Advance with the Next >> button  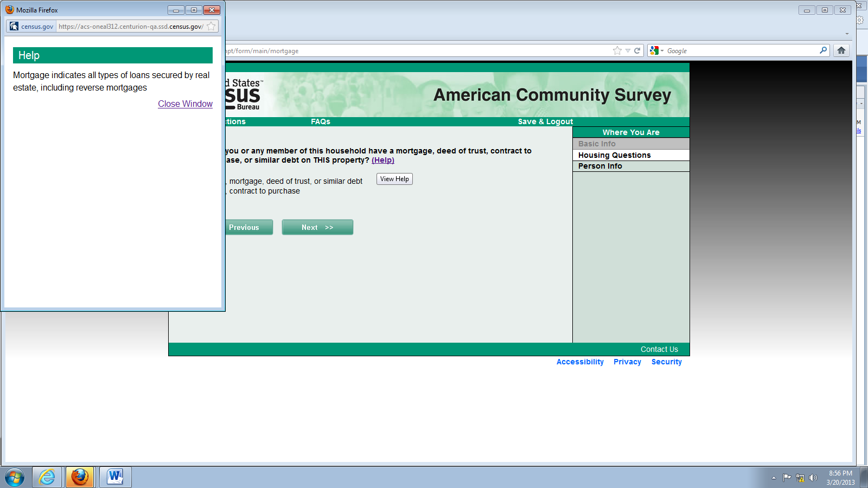[317, 227]
